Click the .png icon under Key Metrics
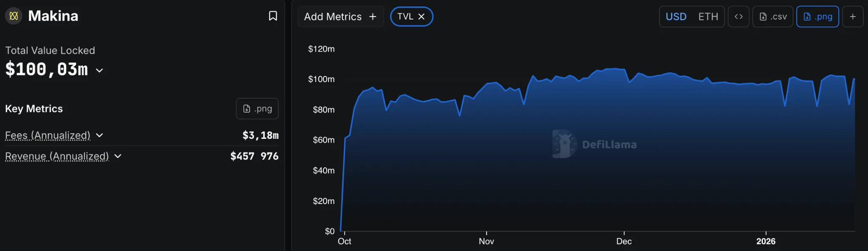Screen dimensions: 868x251 tap(256, 108)
